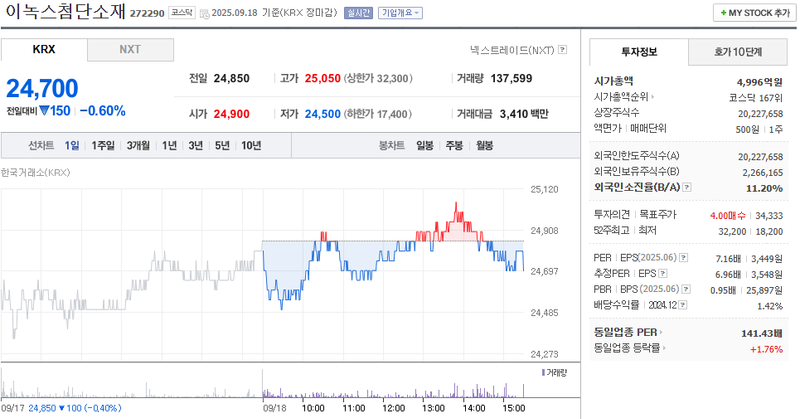800x419 pixels.
Task: Show the 주봉 candlestick chart
Action: click(455, 146)
